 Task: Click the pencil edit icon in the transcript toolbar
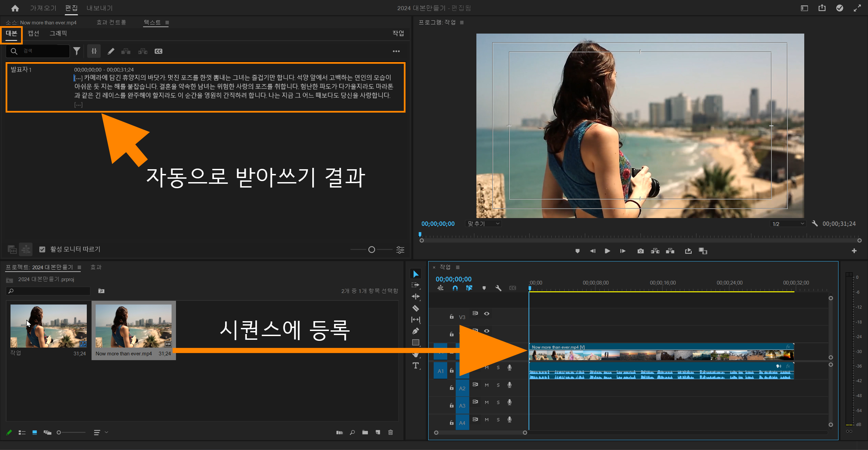click(x=111, y=51)
